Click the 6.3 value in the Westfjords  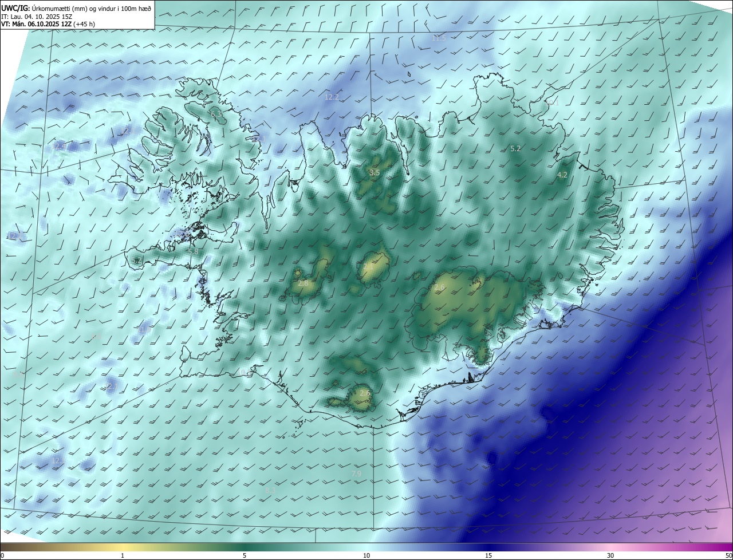(x=216, y=115)
